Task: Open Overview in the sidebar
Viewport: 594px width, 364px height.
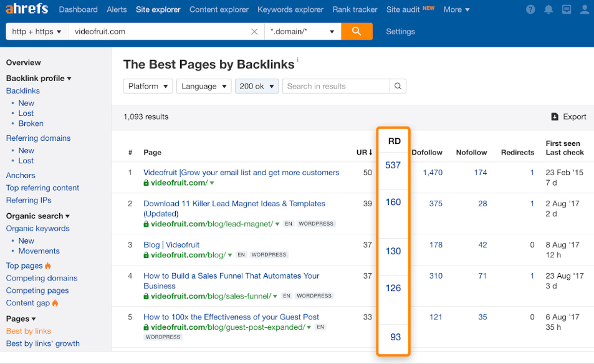Action: coord(24,62)
